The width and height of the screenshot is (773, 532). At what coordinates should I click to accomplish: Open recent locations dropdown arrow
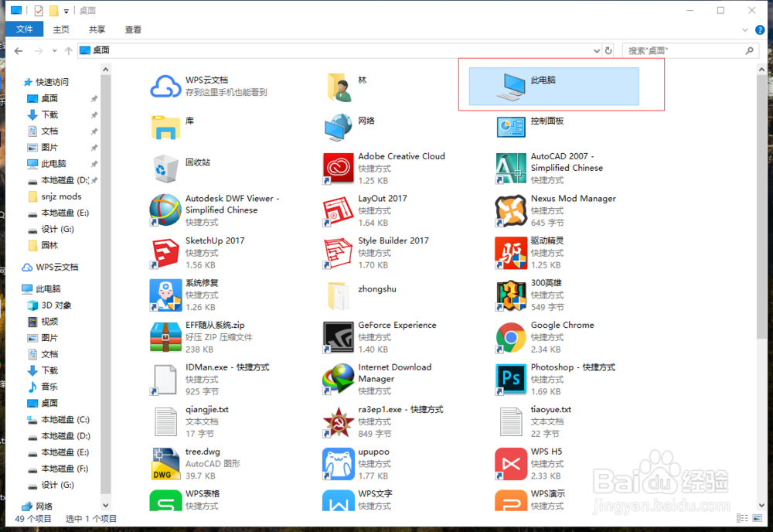tap(54, 50)
